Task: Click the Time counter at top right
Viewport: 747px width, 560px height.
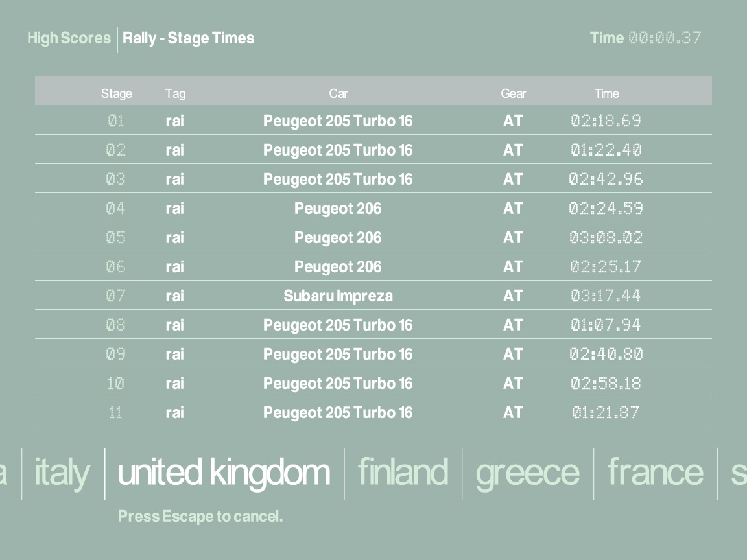Action: 645,38
